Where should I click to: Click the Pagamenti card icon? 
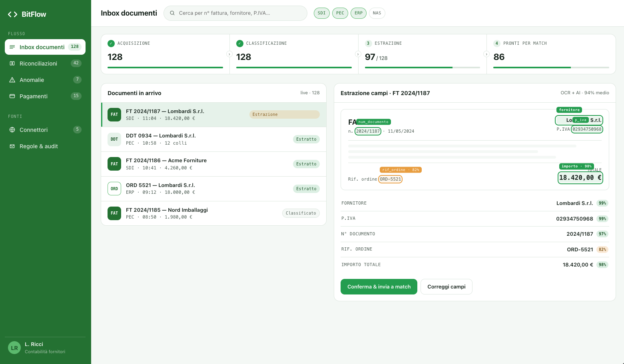(12, 96)
